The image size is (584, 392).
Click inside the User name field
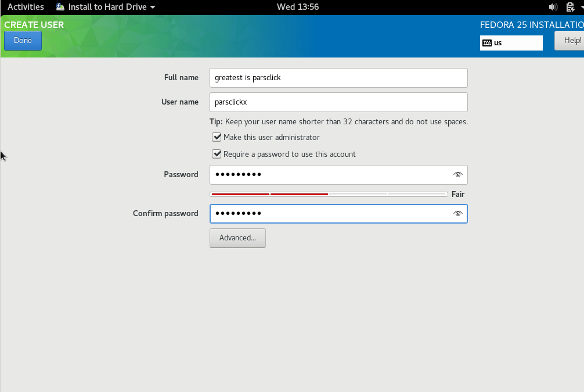338,102
